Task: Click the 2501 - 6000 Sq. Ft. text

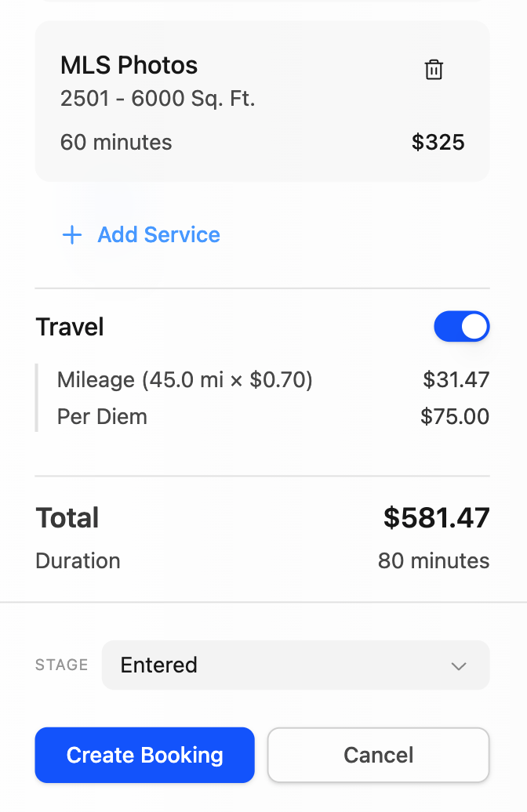Action: (x=157, y=99)
